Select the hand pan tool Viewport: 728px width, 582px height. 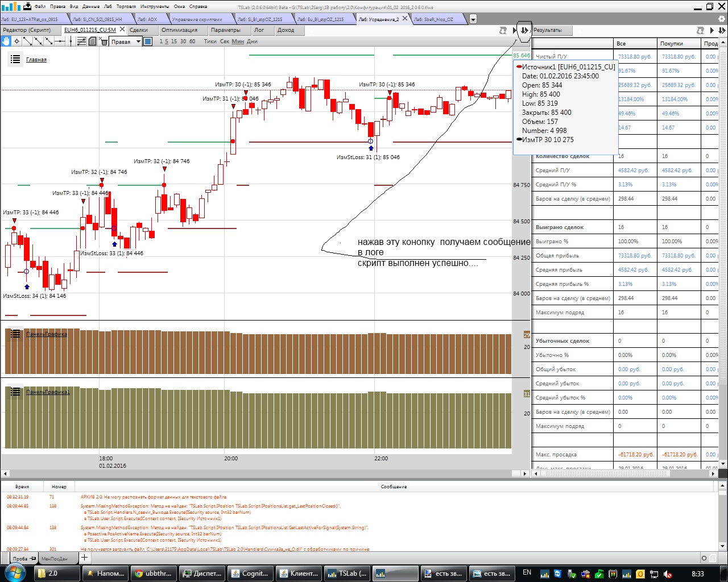(x=6, y=41)
